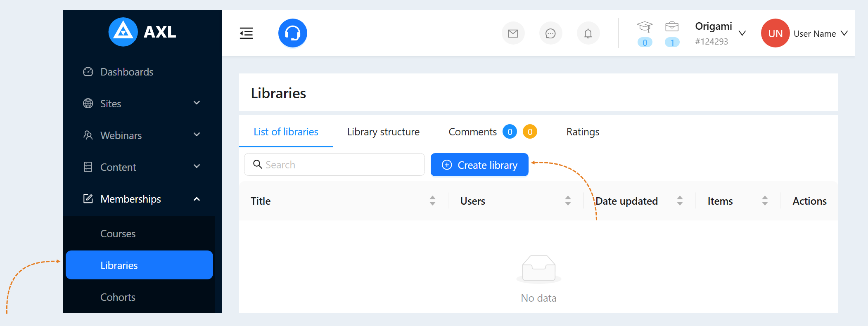Expand the Content menu chevron
This screenshot has height=326, width=868.
(x=197, y=166)
